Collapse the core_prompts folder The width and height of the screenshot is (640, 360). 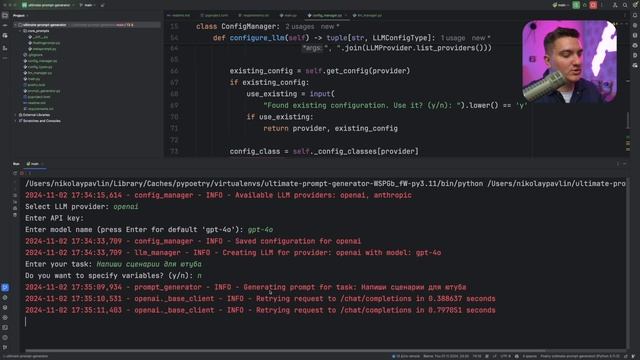(x=20, y=31)
